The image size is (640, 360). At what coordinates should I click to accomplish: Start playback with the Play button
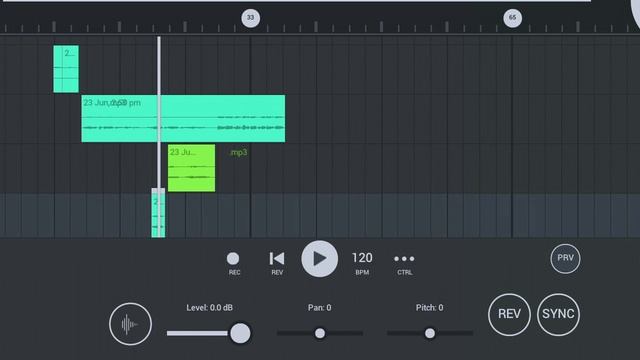tap(320, 259)
